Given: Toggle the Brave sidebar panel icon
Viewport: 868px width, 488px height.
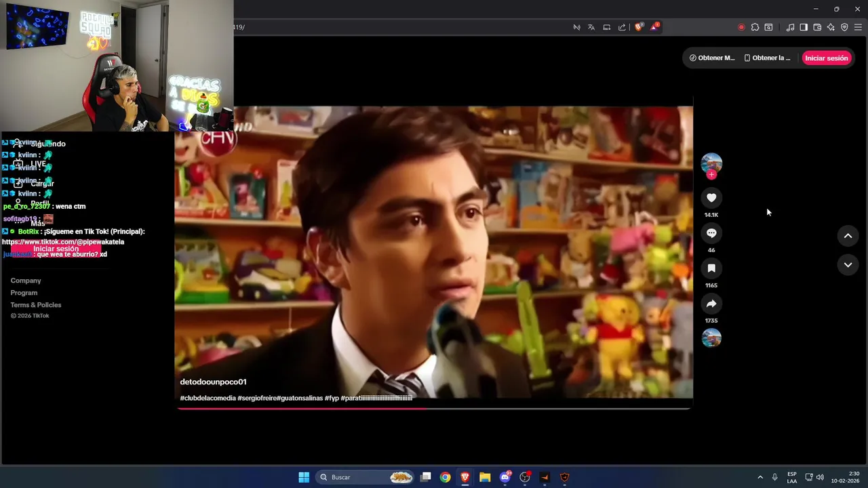Looking at the screenshot, I should click(804, 27).
